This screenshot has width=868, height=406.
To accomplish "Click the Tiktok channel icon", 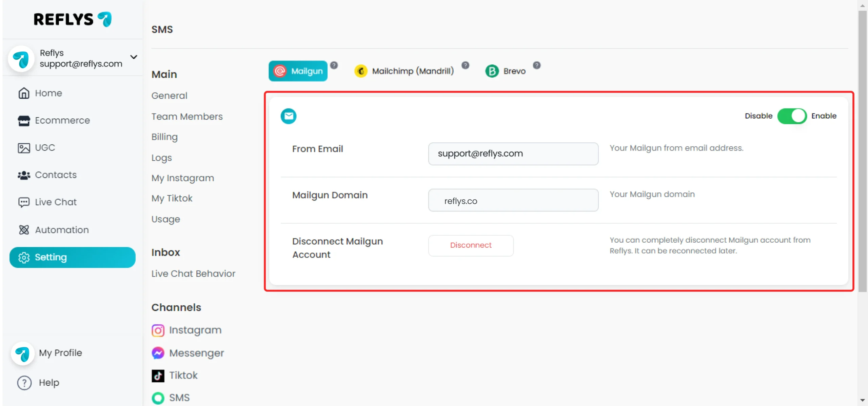I will [x=158, y=375].
